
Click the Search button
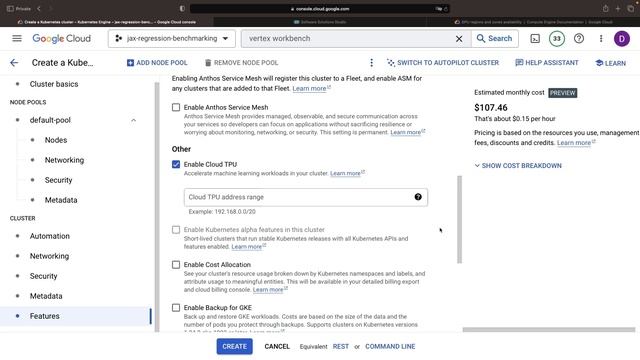pyautogui.click(x=495, y=38)
